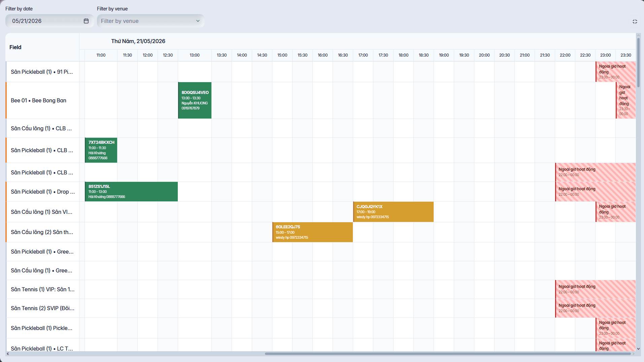The image size is (644, 362).
Task: Open booking 7XT24BKXCH for Hải Khương
Action: pos(101,150)
